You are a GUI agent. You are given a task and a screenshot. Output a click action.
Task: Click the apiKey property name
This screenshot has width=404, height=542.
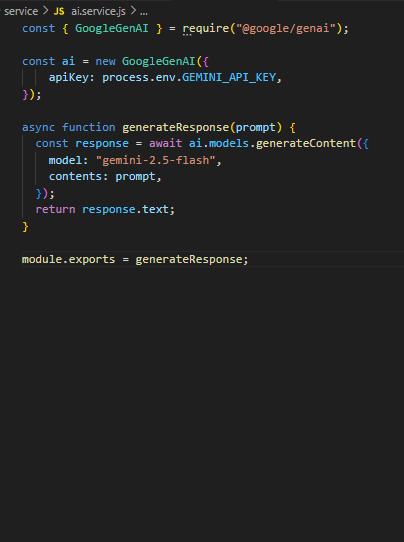(x=68, y=77)
